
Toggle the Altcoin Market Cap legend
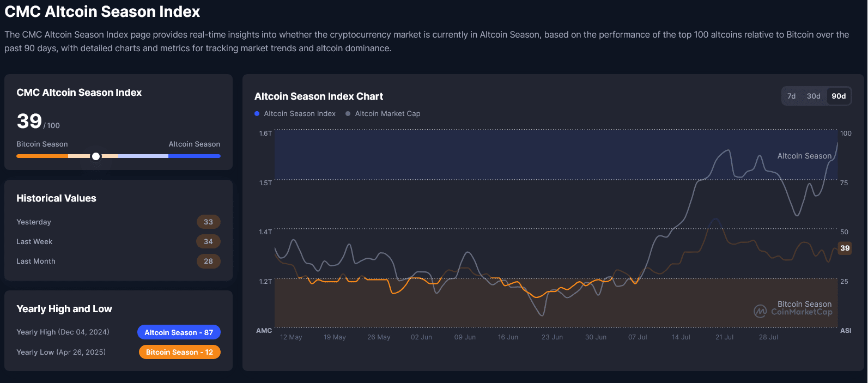tap(387, 113)
